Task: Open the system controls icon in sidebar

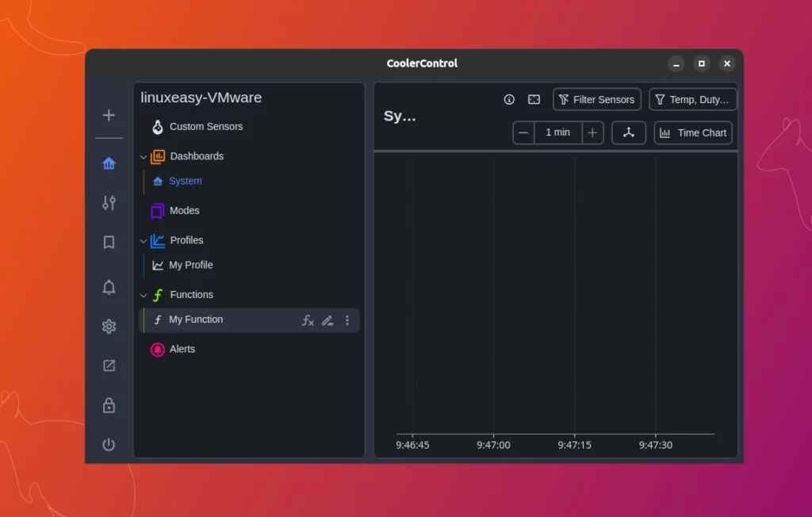Action: click(109, 203)
